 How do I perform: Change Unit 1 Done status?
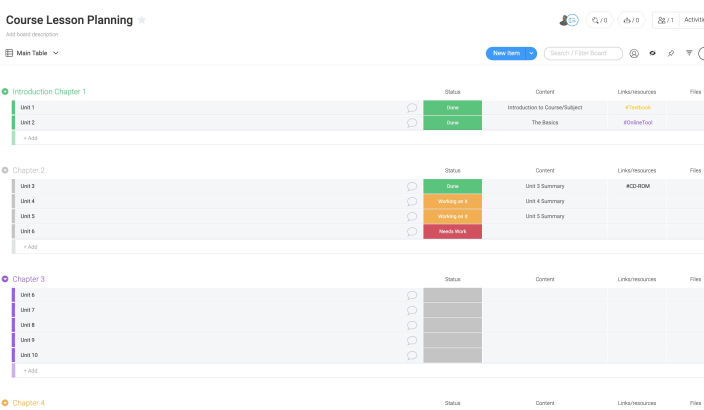click(x=453, y=108)
